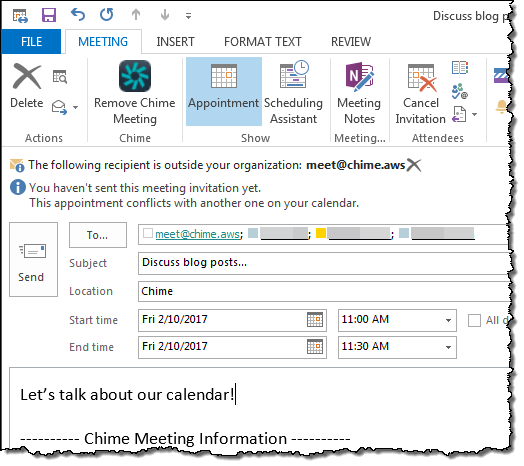
Task: Expand the 11:00 AM start time dropdown
Action: pyautogui.click(x=448, y=320)
